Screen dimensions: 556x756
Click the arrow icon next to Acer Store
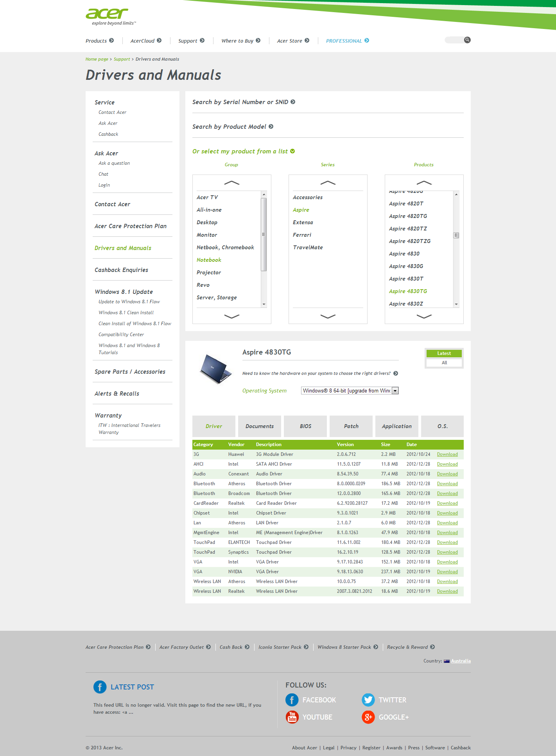307,40
